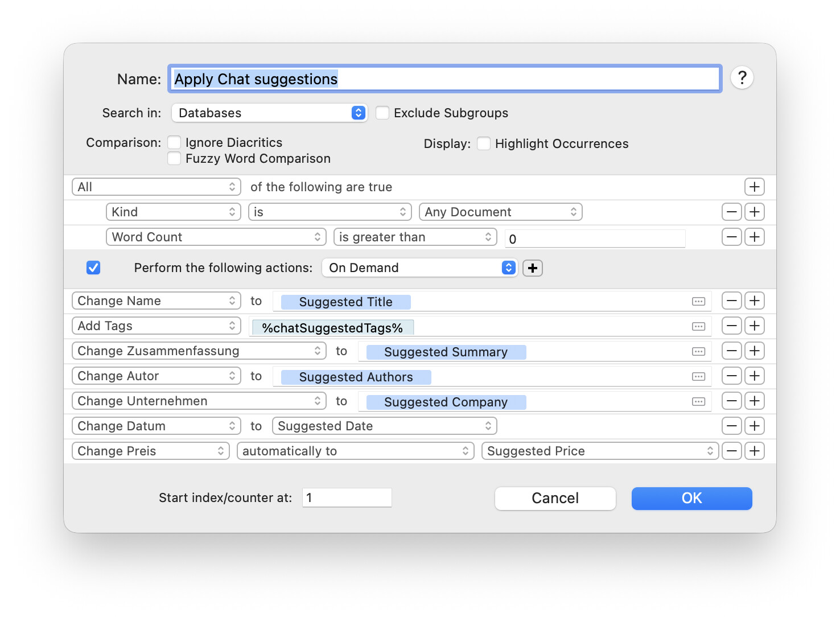Confirm the smart rule with OK
Viewport: 840px width, 617px height.
pyautogui.click(x=691, y=499)
